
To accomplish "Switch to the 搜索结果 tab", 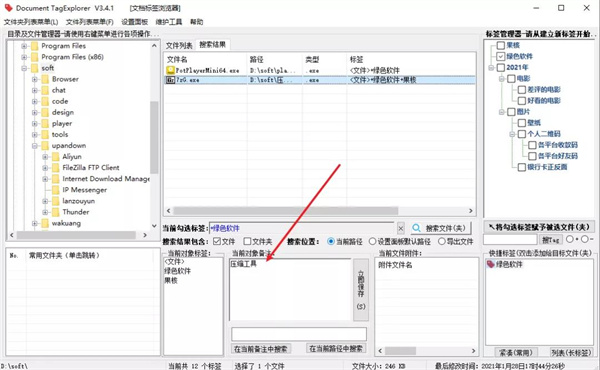I will click(213, 45).
